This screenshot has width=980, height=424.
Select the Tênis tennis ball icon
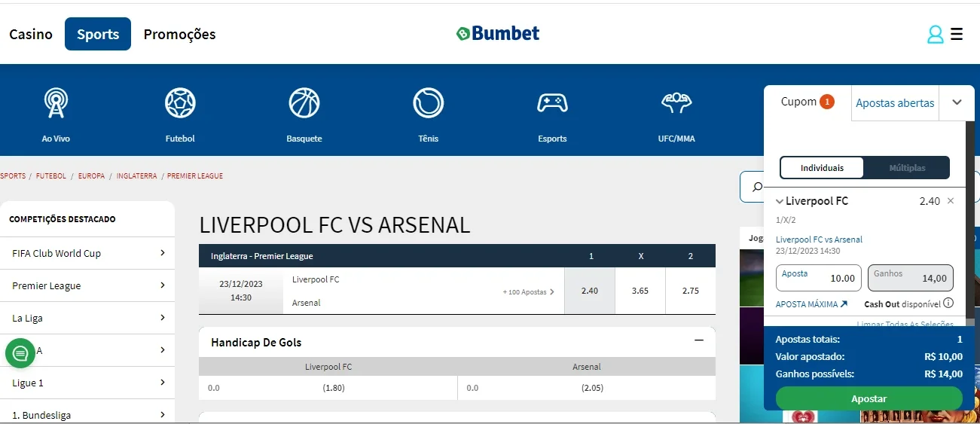428,104
